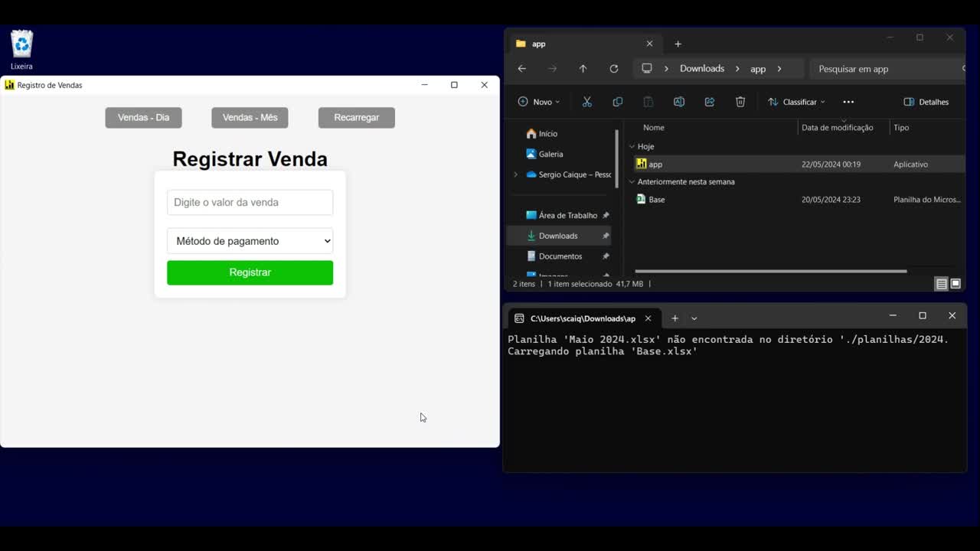
Task: Focus the sale value input field
Action: tap(250, 202)
